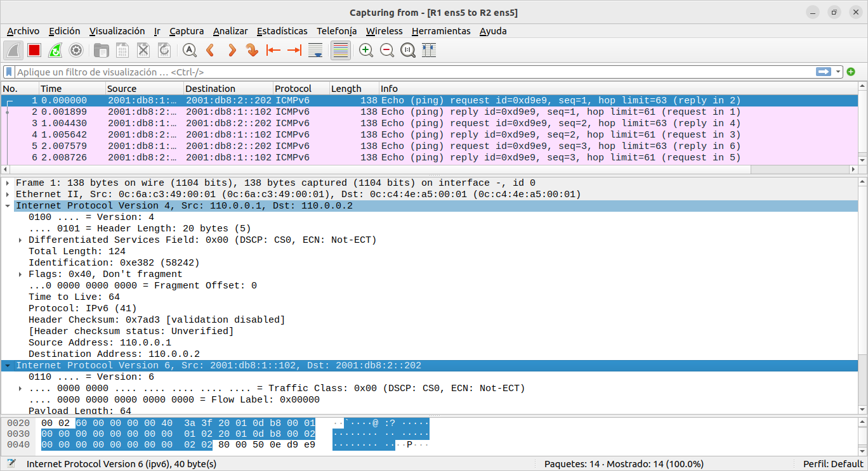Toggle packet colorization rules button
The width and height of the screenshot is (868, 471).
341,50
